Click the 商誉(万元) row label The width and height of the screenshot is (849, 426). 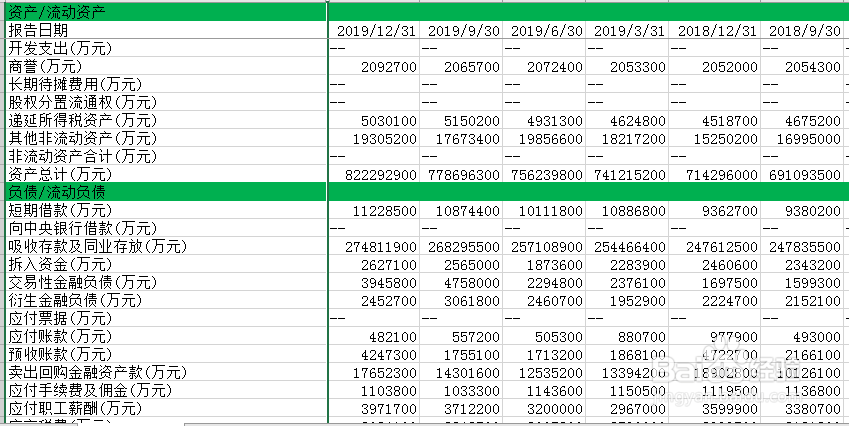[x=165, y=66]
